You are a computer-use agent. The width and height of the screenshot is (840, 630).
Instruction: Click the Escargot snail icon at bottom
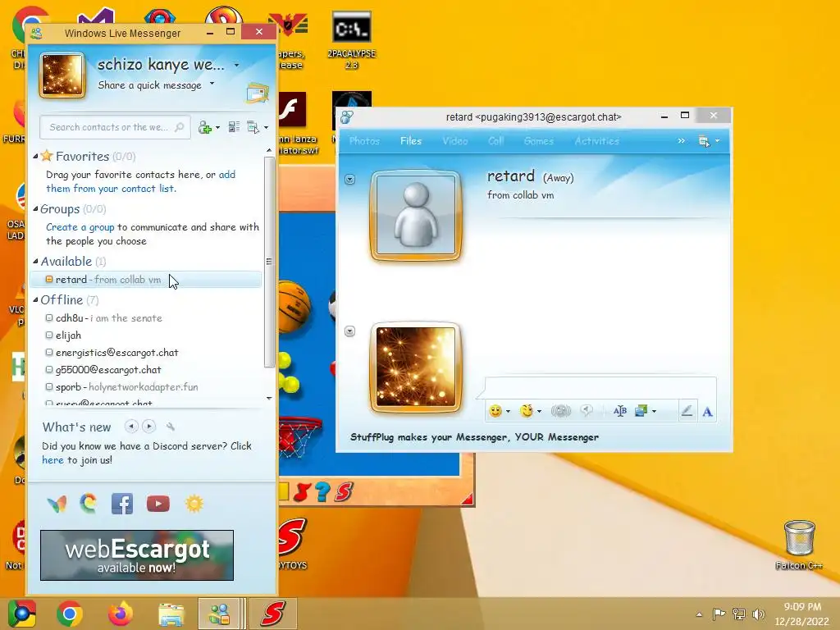(x=89, y=503)
